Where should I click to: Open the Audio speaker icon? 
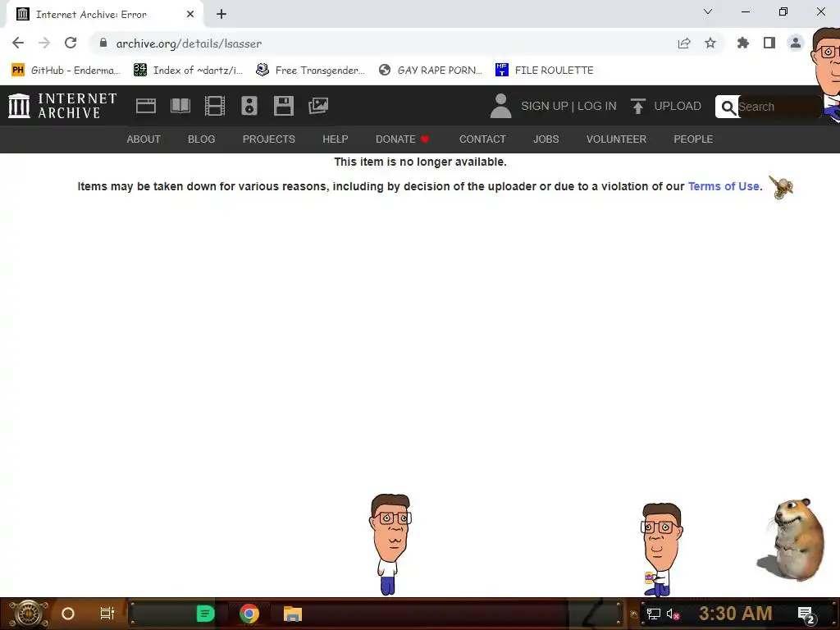point(249,106)
